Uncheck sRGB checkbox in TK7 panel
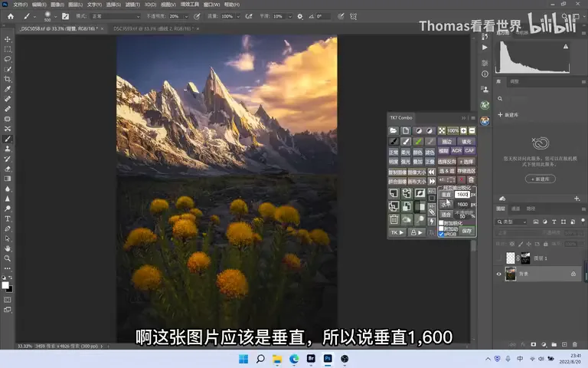The image size is (588, 368). pyautogui.click(x=441, y=234)
